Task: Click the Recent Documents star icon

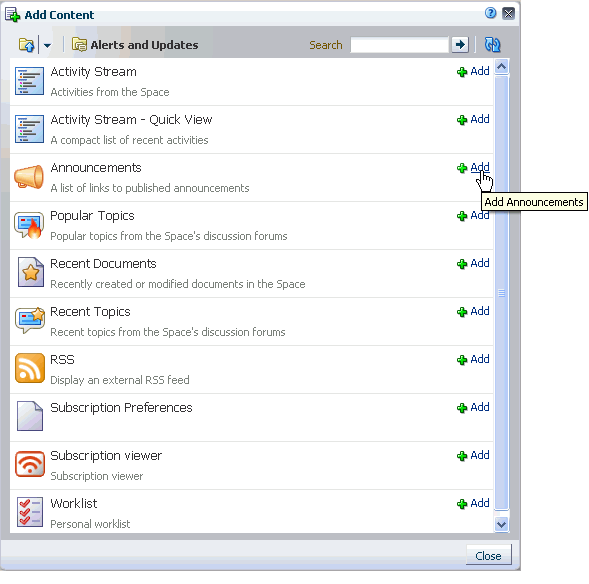Action: 30,272
